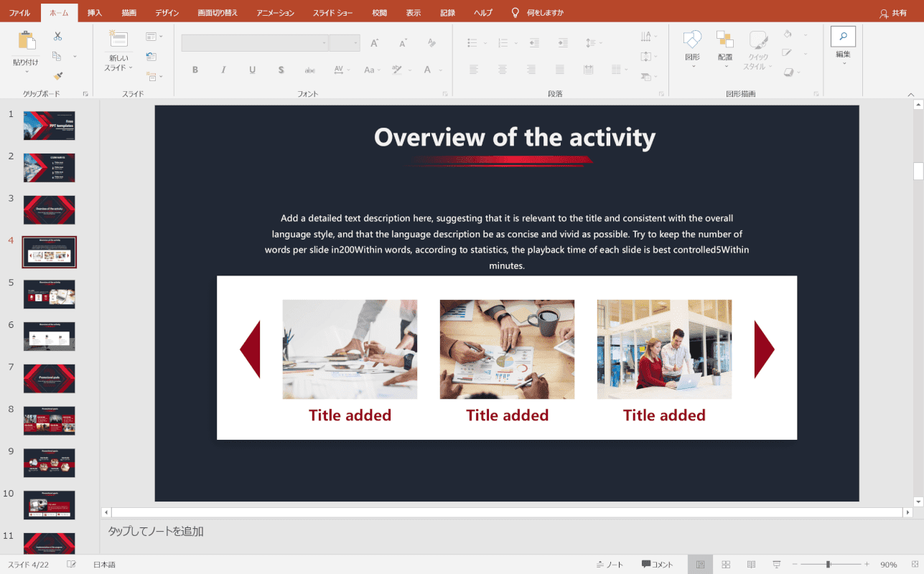Screen dimensions: 924x574
Task: Center align text in paragraph group
Action: [x=503, y=70]
